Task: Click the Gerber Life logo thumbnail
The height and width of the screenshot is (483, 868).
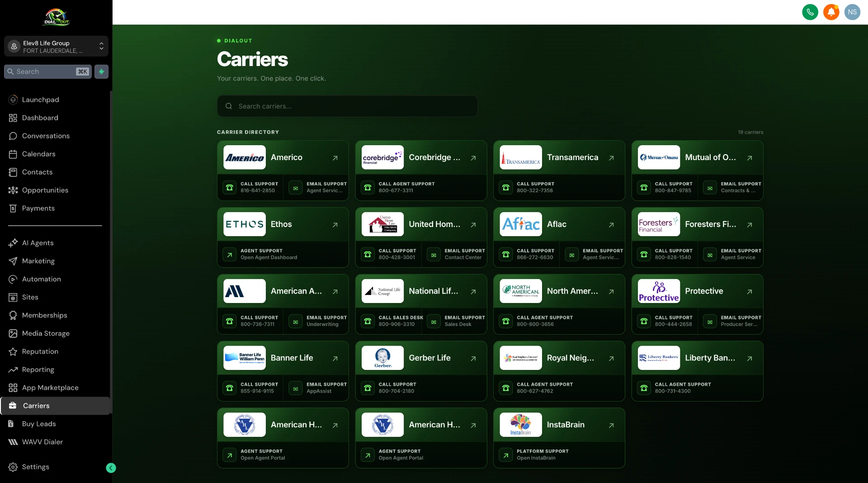Action: tap(382, 358)
